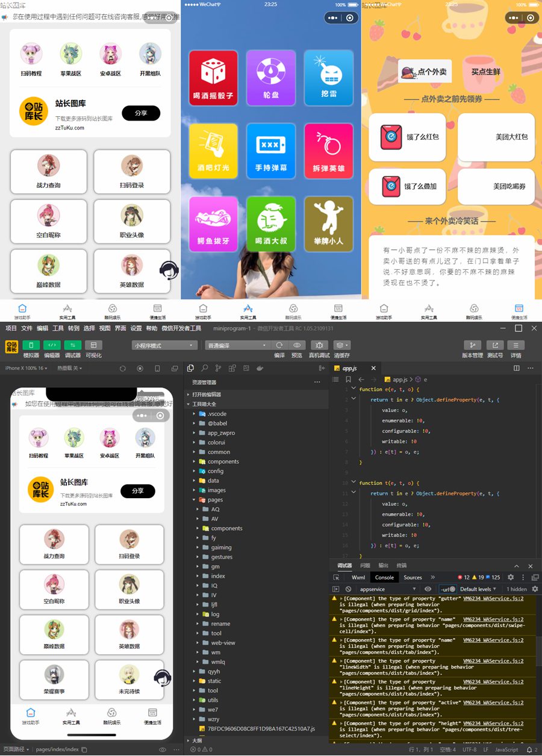Open the appservice context dropdown in console
Image resolution: width=542 pixels, height=756 pixels.
point(388,589)
